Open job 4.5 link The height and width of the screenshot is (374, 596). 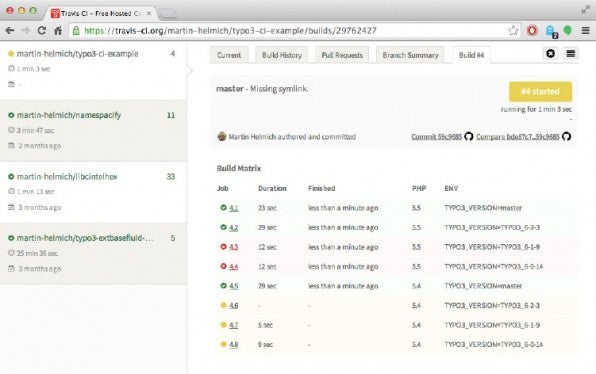point(234,286)
